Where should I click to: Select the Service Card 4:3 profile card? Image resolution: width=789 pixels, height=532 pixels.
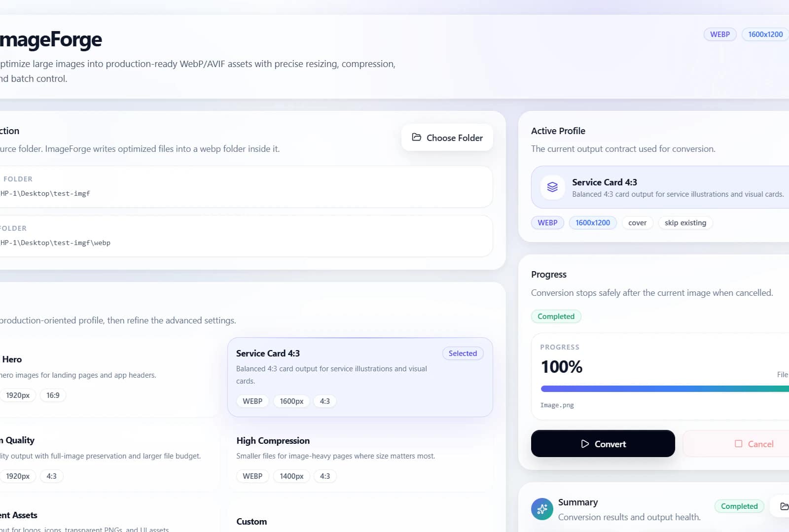click(x=360, y=377)
